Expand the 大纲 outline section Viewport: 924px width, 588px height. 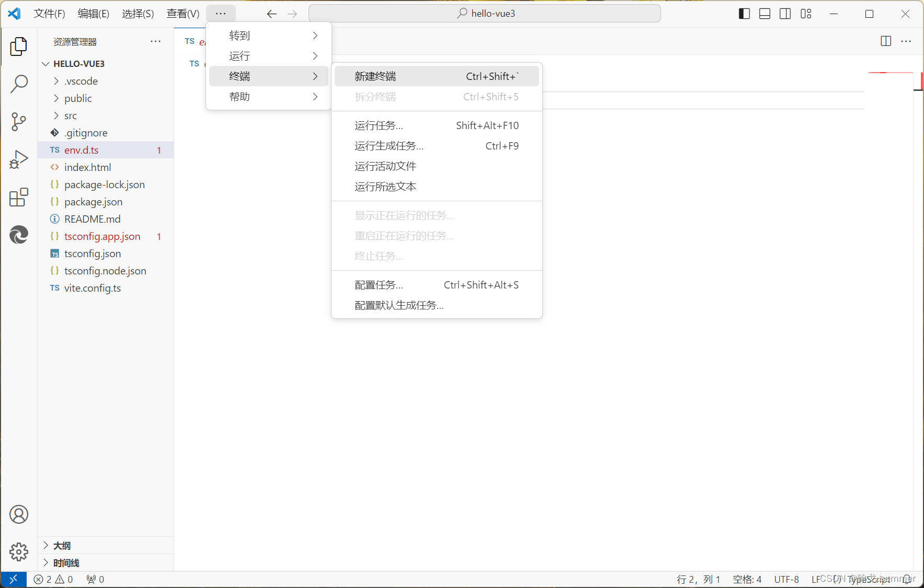(62, 546)
